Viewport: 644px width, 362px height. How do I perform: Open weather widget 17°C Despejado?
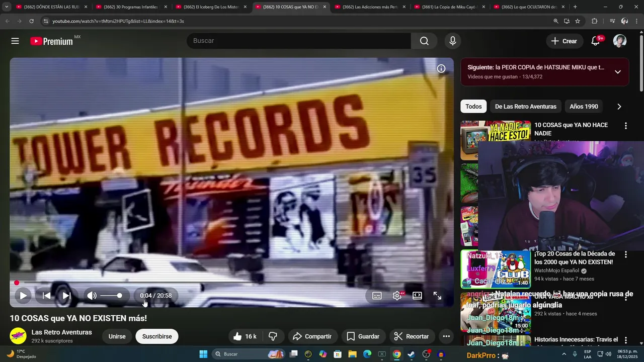pyautogui.click(x=22, y=354)
